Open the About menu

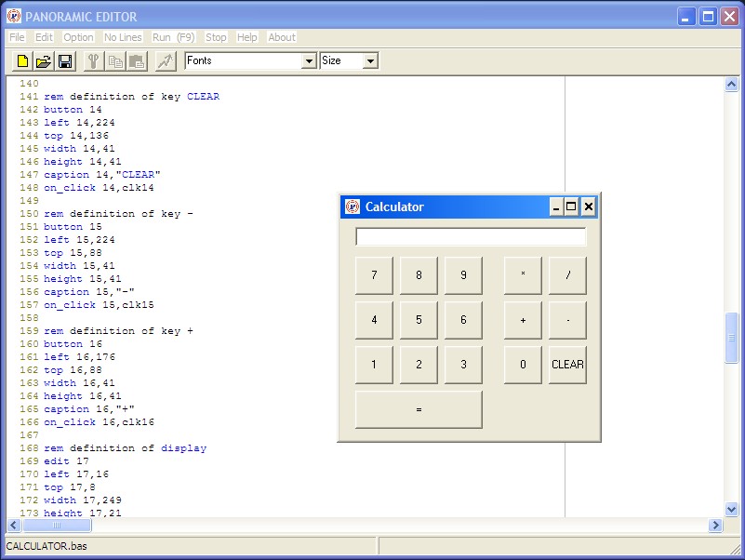(x=282, y=37)
